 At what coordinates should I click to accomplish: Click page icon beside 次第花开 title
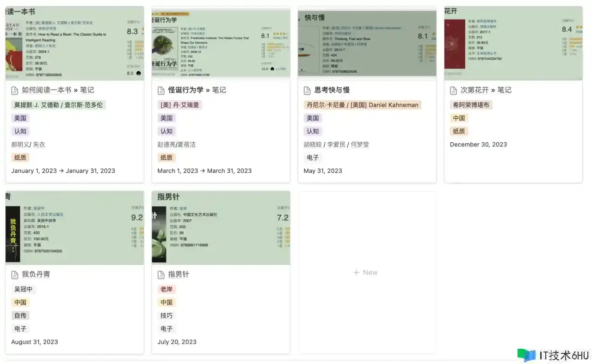tap(453, 90)
